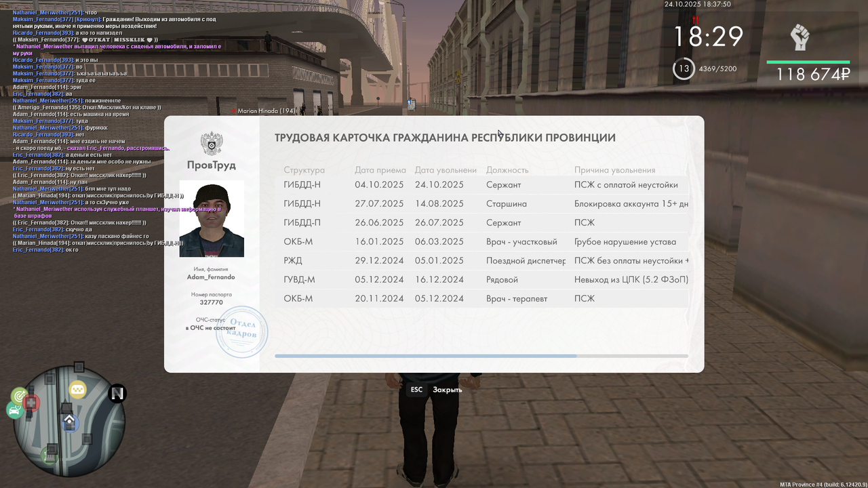868x488 pixels.
Task: Click the MTA Province #4 build label
Action: point(823,484)
